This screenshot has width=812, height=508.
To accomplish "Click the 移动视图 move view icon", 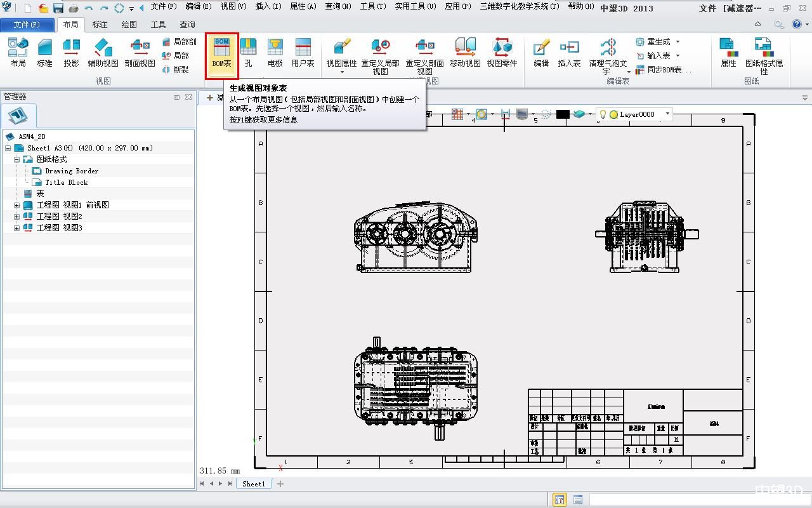I will click(x=465, y=52).
